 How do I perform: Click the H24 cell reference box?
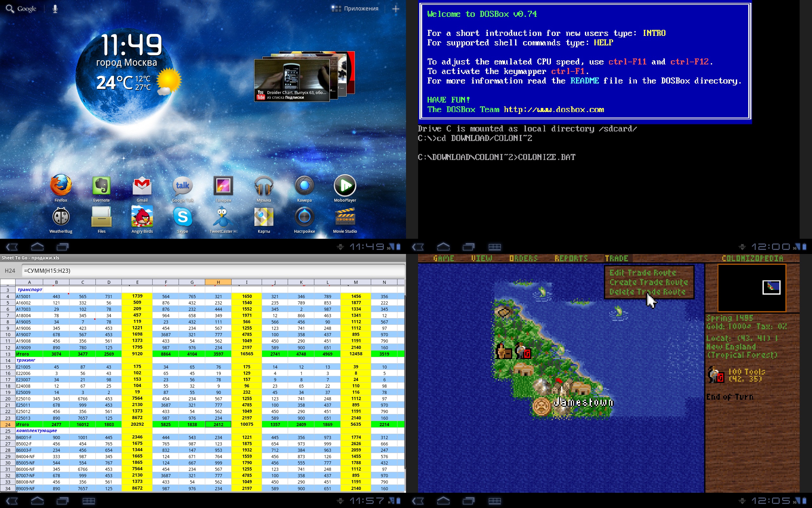pos(10,271)
